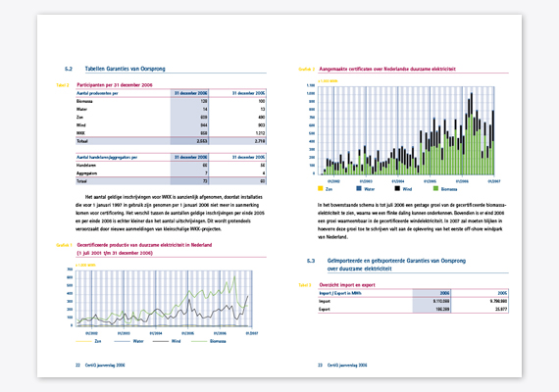Click the yellow Zon legend square in bar chart
This screenshot has height=392, width=559.
pyautogui.click(x=320, y=188)
